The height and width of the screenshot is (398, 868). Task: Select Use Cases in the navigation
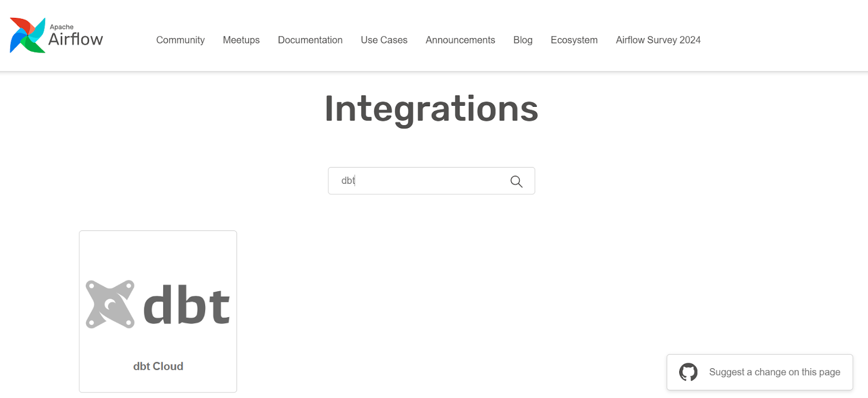pyautogui.click(x=384, y=40)
